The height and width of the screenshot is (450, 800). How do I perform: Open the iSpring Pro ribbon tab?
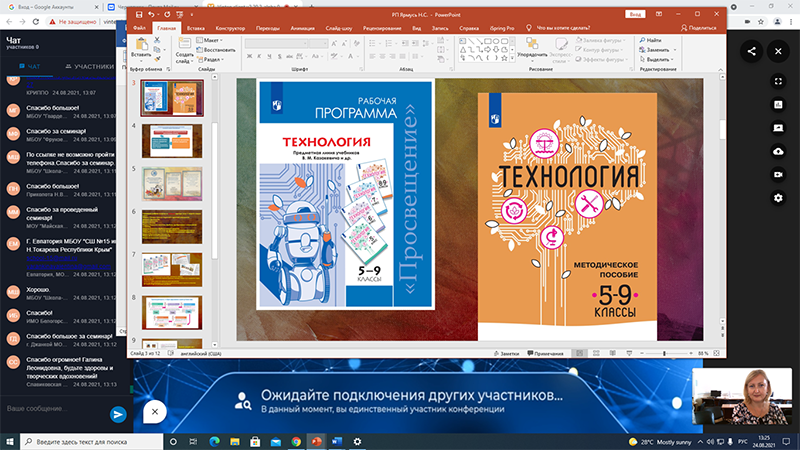[502, 28]
